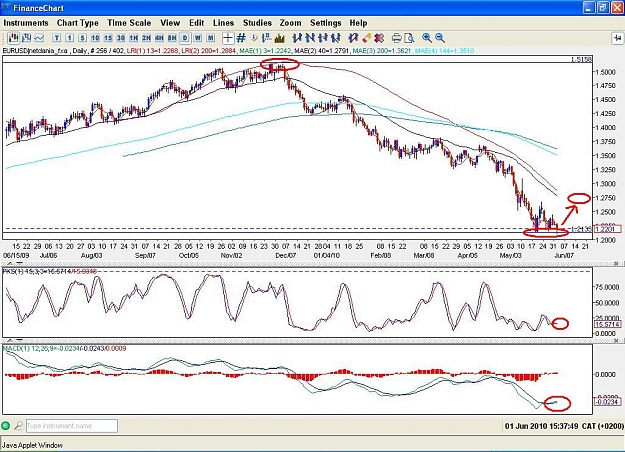Open the Edit menu
The width and height of the screenshot is (625, 452).
tap(197, 23)
